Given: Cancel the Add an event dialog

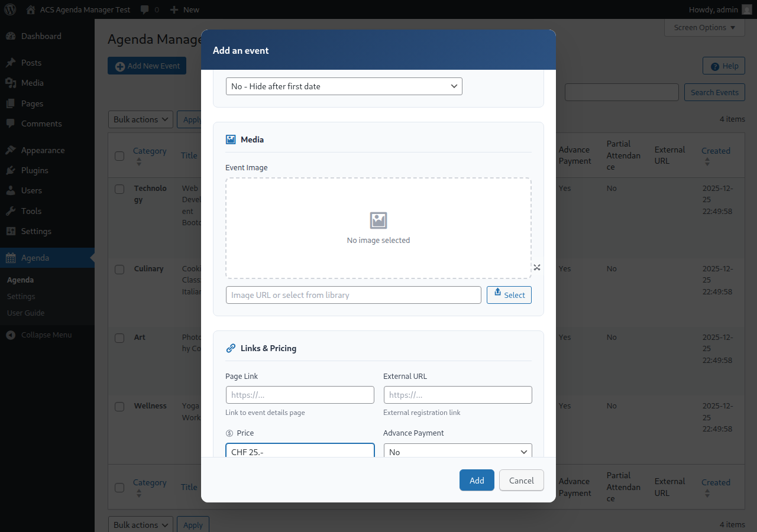Looking at the screenshot, I should coord(521,480).
